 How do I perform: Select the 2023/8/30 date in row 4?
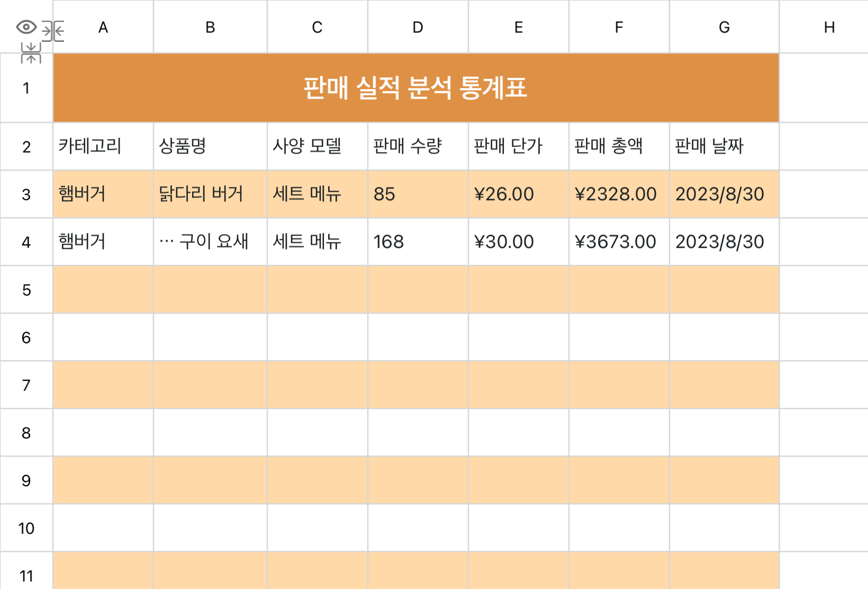(x=724, y=242)
